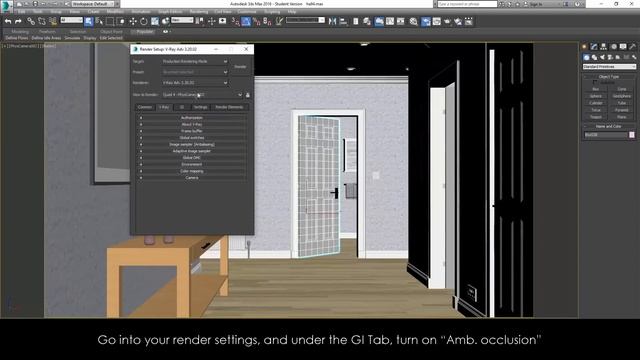Switch to the V-Ray tab
Viewport: 640px width, 360px height.
pyautogui.click(x=164, y=107)
